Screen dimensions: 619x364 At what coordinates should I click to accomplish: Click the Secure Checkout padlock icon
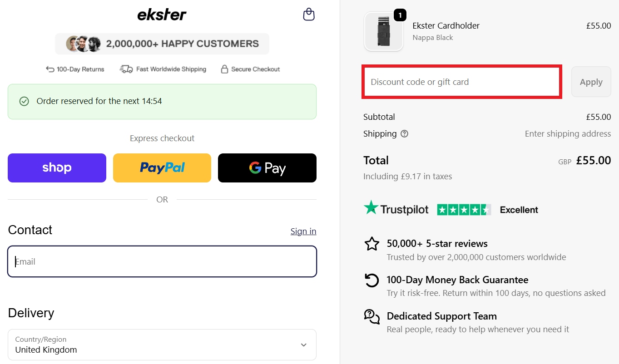coord(224,69)
